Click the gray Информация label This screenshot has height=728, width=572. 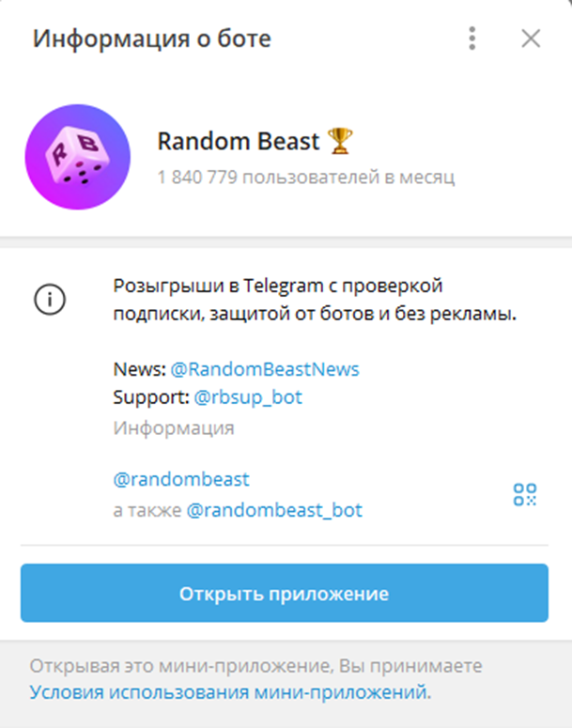click(x=174, y=428)
